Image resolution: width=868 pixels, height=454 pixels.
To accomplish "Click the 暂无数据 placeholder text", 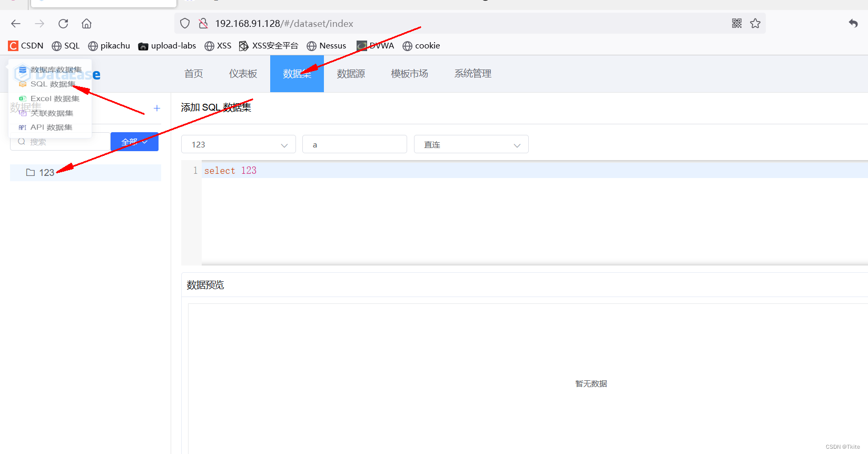I will 591,384.
